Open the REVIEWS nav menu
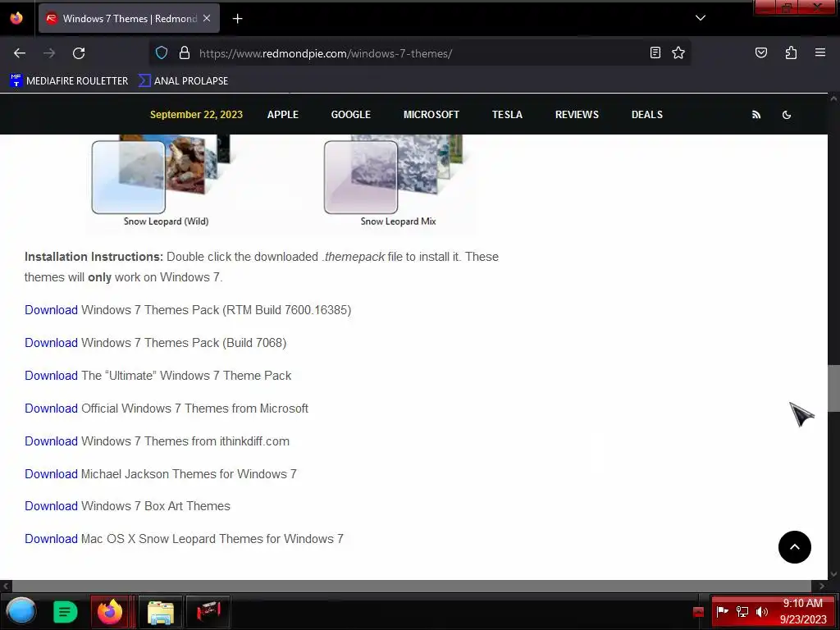Screen dimensions: 840x630 pyautogui.click(x=577, y=115)
